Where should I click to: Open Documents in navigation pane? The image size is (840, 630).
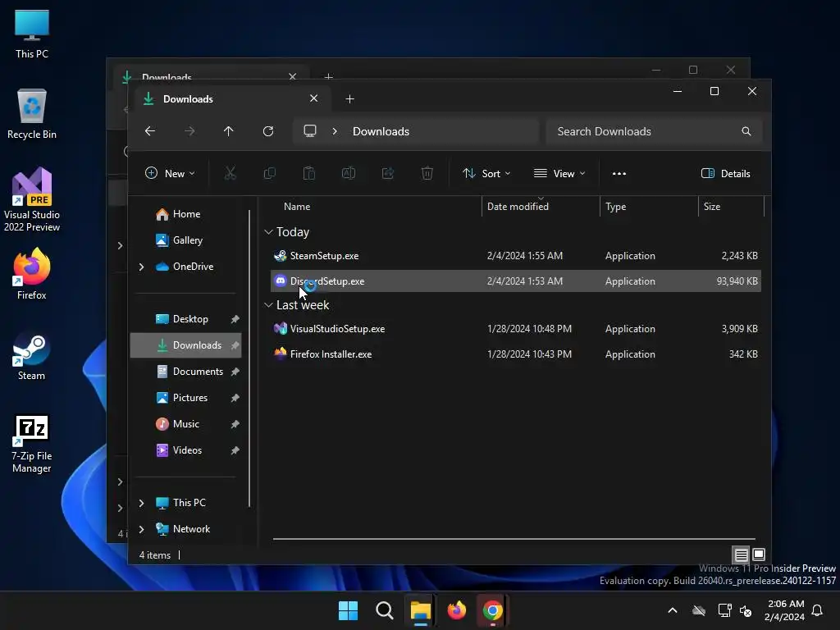click(185, 372)
